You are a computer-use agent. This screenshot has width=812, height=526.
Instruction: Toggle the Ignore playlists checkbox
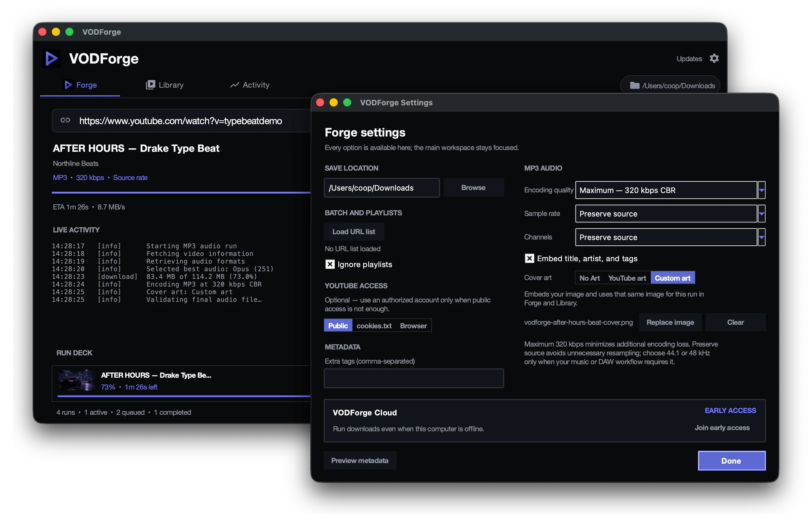(330, 264)
